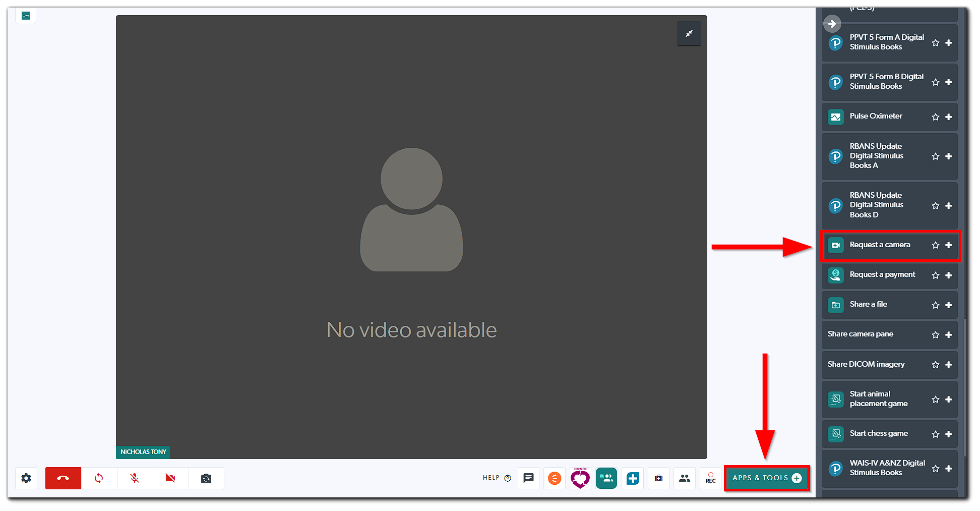
Task: Click the teal group participants app icon
Action: pyautogui.click(x=606, y=478)
